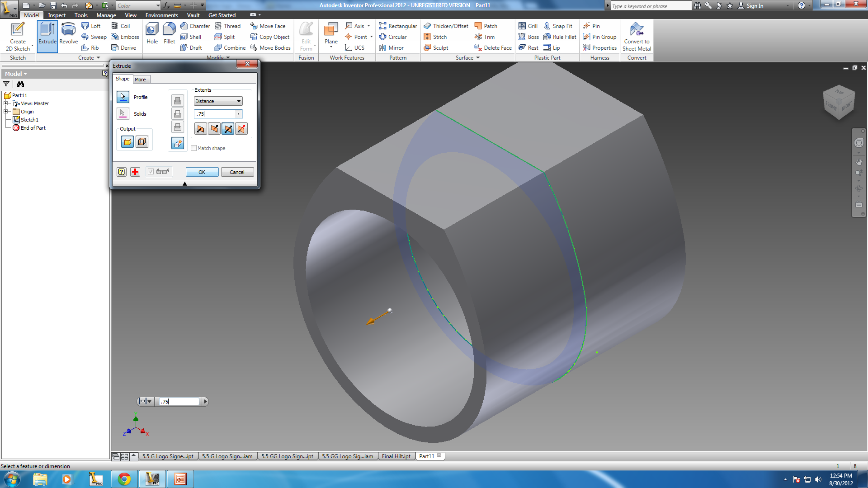Select the Fillet tool
The height and width of the screenshot is (488, 868).
[x=169, y=34]
